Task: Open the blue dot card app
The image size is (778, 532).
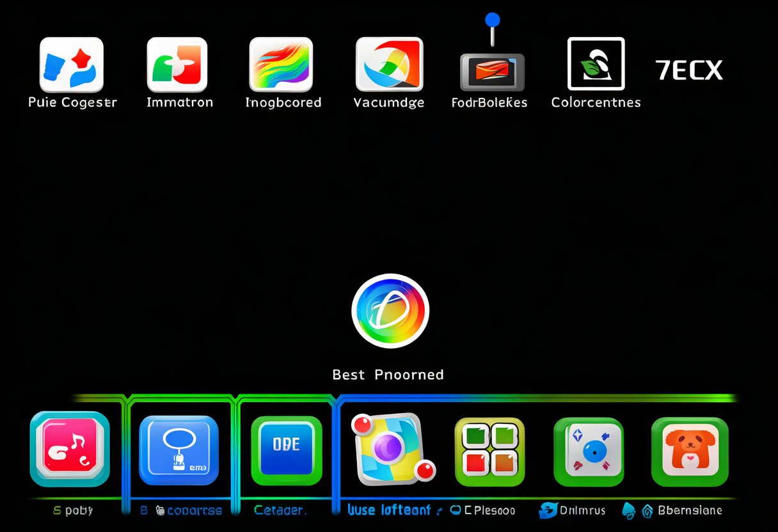Action: (588, 451)
